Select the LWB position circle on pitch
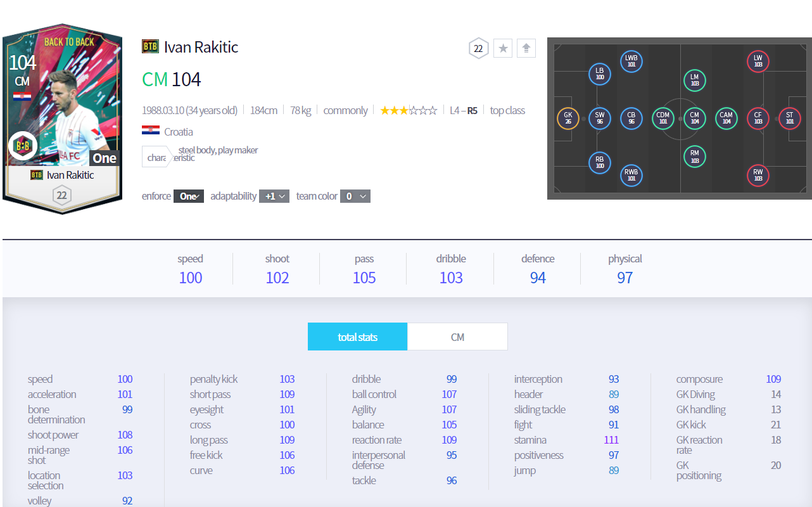Screen dimensions: 812x507 [x=631, y=61]
